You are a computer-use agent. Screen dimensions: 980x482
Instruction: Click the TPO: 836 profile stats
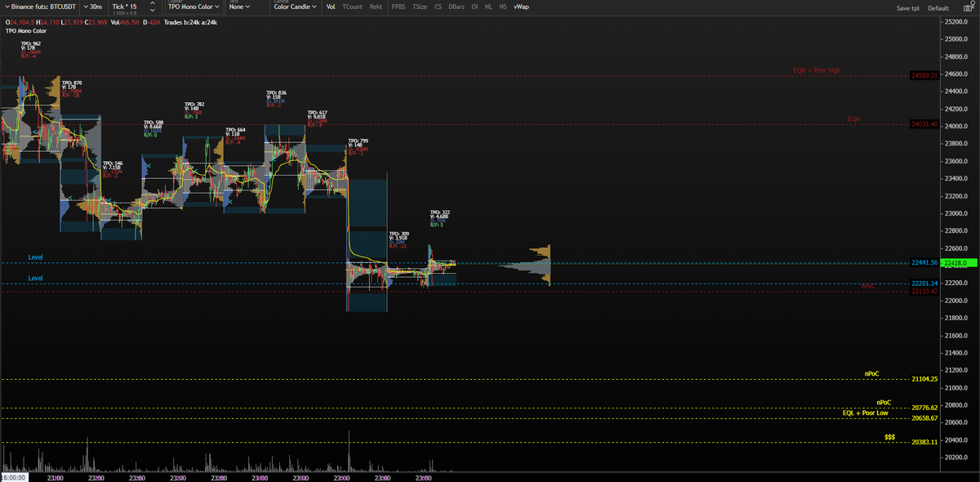(277, 99)
